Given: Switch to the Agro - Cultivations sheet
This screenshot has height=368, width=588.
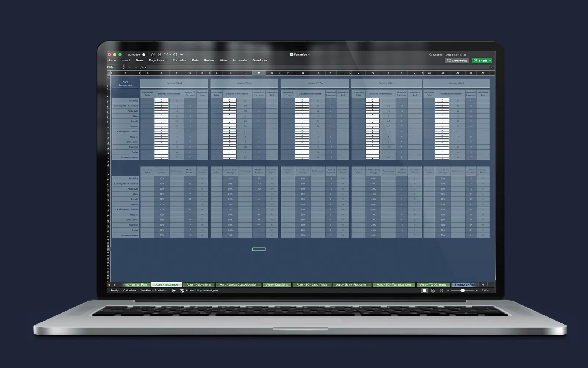Looking at the screenshot, I should tap(198, 284).
